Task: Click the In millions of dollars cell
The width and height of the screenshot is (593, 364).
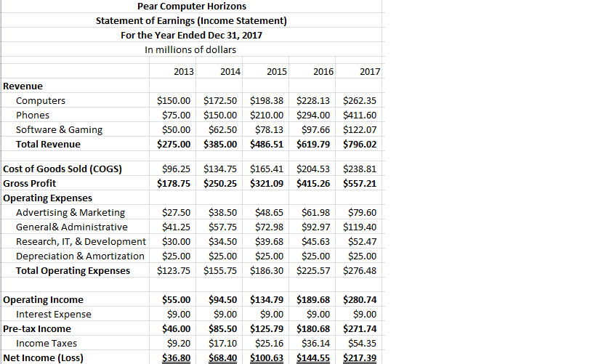Action: [x=190, y=49]
